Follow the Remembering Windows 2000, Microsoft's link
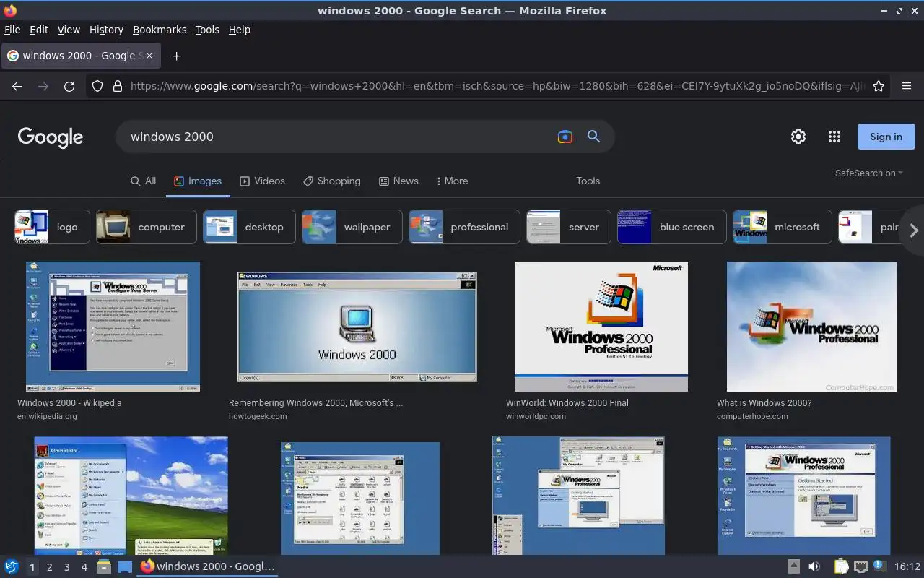Viewport: 924px width, 578px height. point(315,403)
